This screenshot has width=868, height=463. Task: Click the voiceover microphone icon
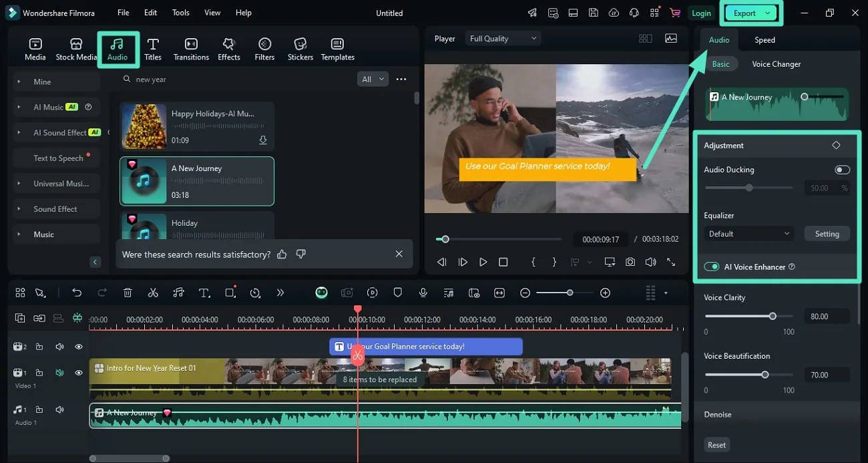[x=423, y=293]
